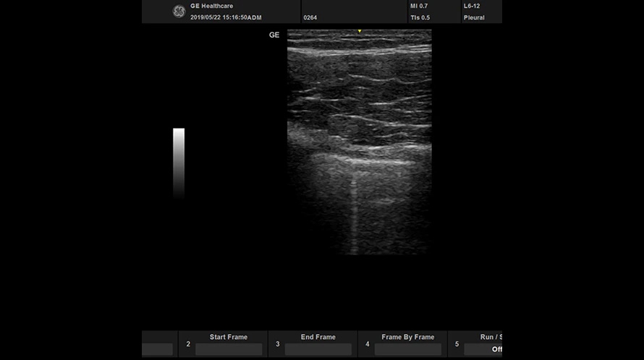Click the date and time stamp

pos(226,17)
